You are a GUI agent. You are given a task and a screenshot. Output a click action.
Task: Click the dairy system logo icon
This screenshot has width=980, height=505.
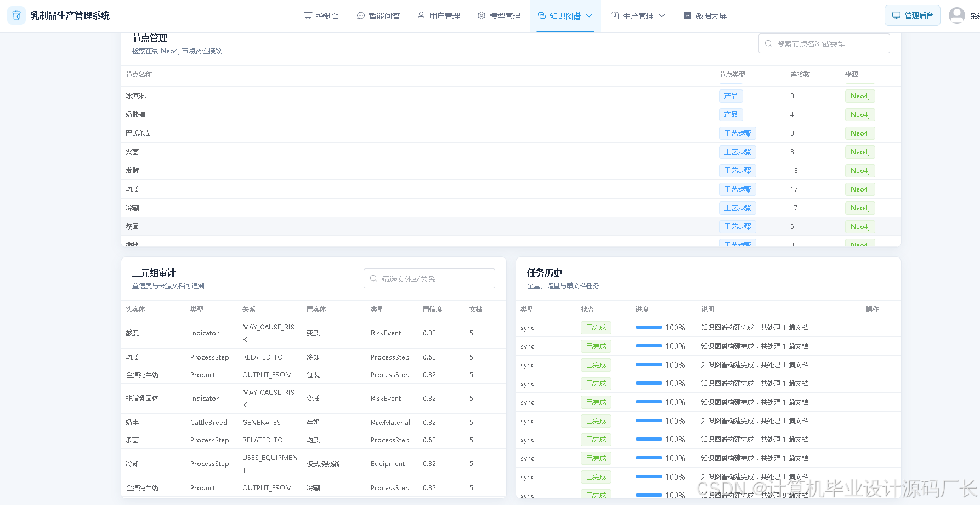point(16,15)
